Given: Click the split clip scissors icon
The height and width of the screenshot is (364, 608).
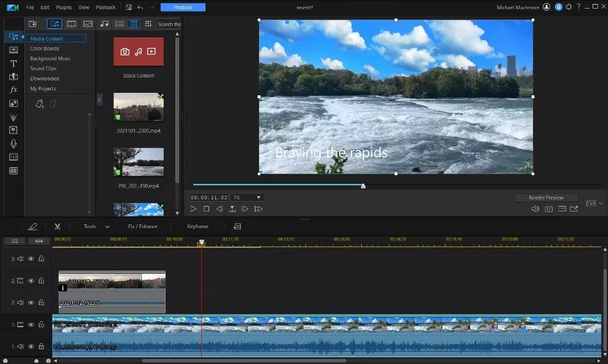Looking at the screenshot, I should pos(57,226).
